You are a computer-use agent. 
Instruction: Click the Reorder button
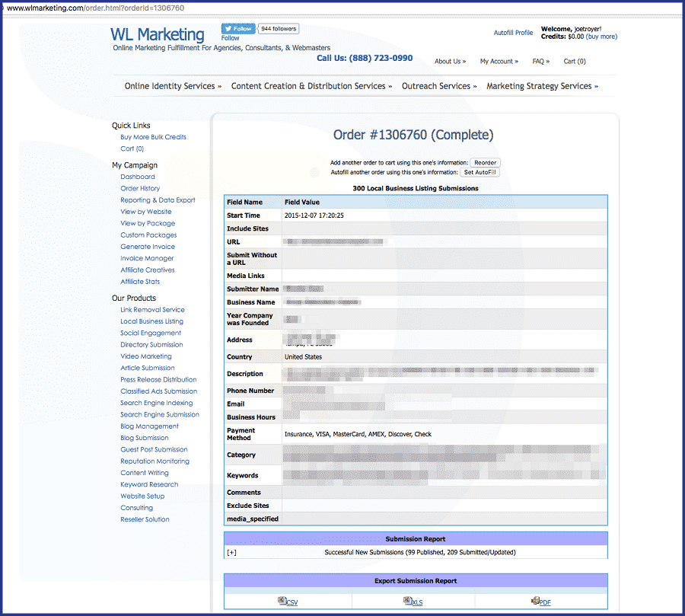pyautogui.click(x=485, y=163)
